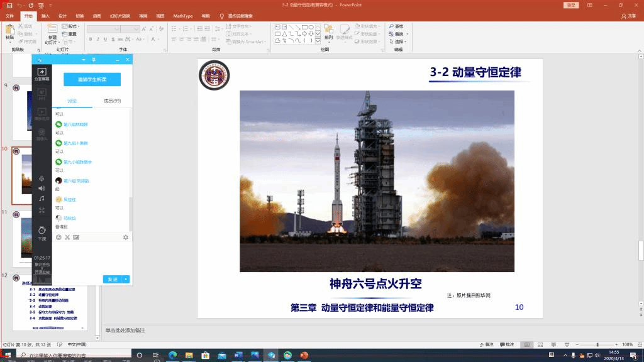Expand the dropdown arrow beside send button
644x362 pixels.
point(126,279)
